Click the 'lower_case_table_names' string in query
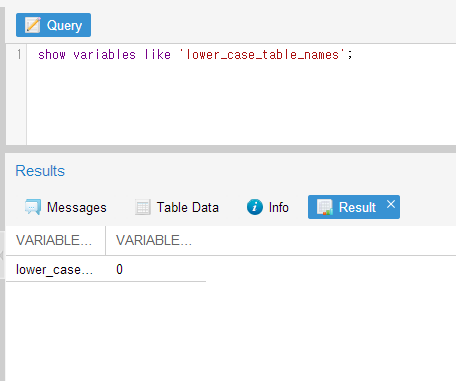This screenshot has width=456, height=381. (x=262, y=54)
